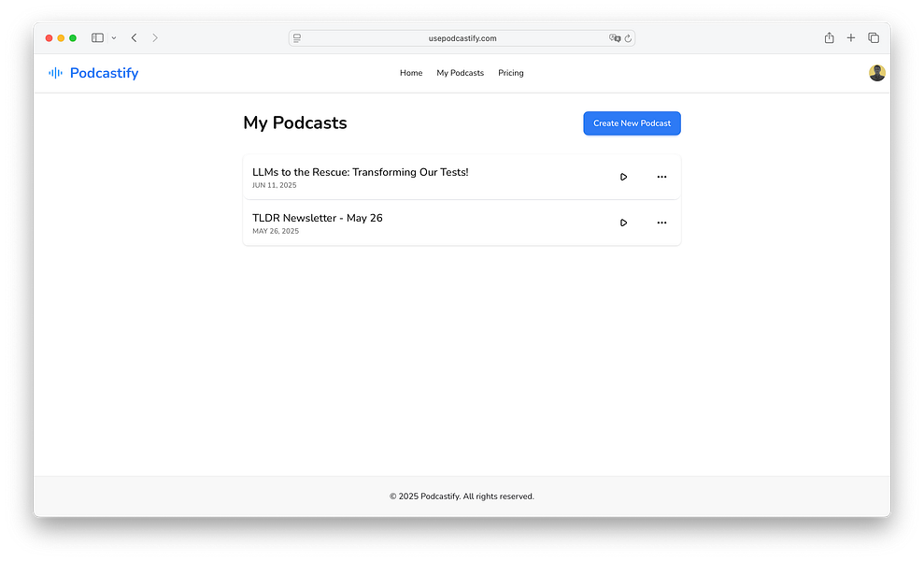Open the profile avatar in the header
The image size is (924, 561).
(876, 72)
